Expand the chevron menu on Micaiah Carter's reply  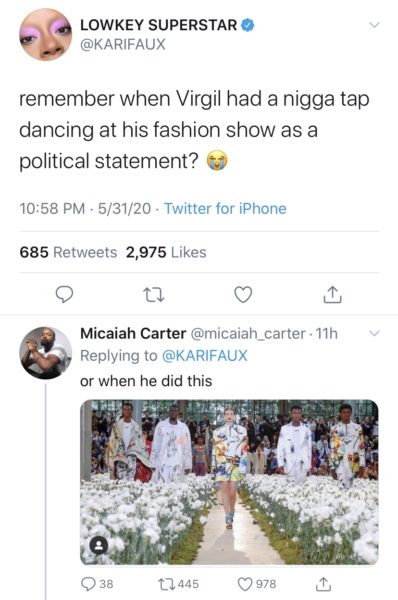click(x=374, y=333)
